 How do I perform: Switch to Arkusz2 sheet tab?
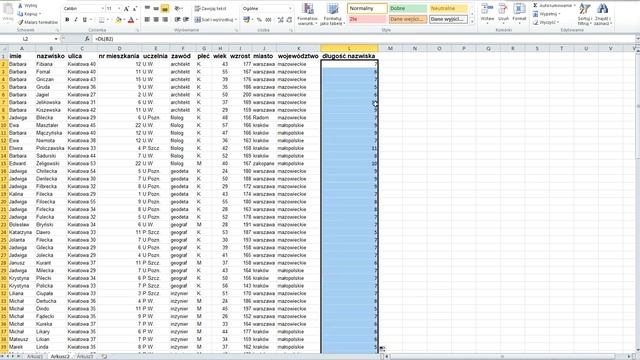pyautogui.click(x=60, y=356)
